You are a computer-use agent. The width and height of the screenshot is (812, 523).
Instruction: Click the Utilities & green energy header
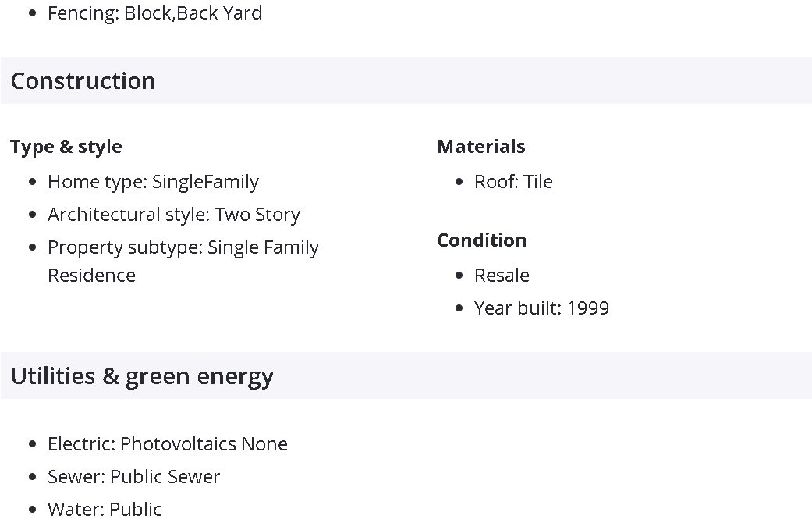(142, 376)
